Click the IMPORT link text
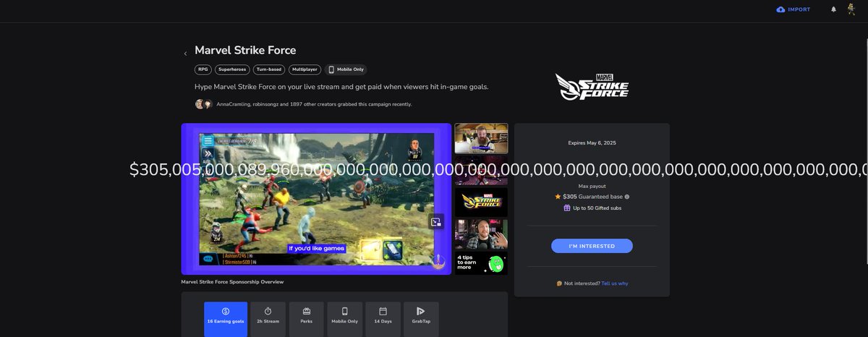Screen dimensions: 868x337 point(799,9)
